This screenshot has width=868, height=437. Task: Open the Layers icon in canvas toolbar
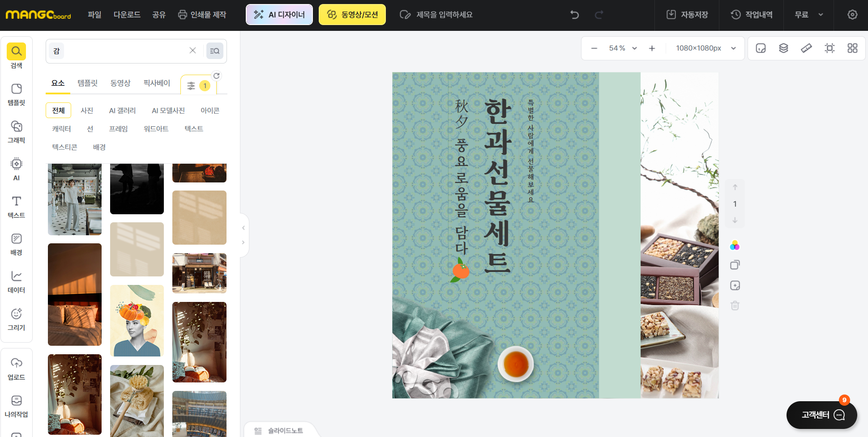[x=783, y=48]
